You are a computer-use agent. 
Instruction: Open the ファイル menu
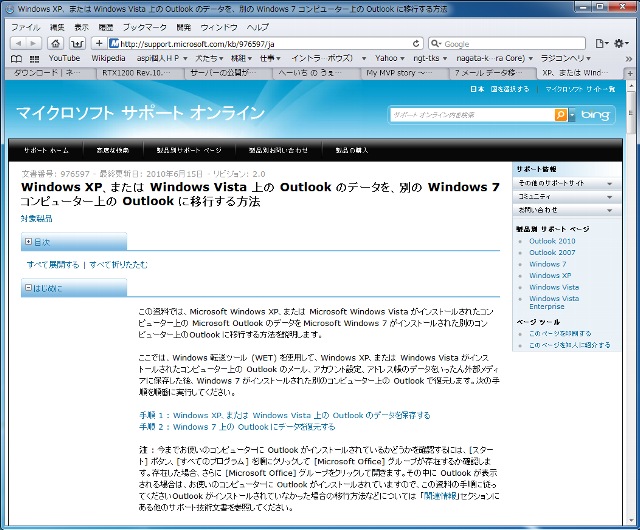(x=25, y=27)
